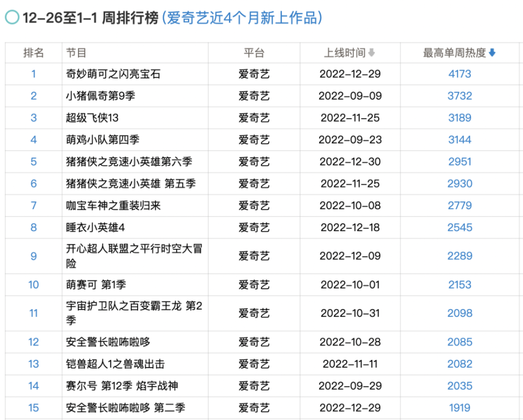Open heat value 2153
The height and width of the screenshot is (420, 523).
(x=460, y=285)
